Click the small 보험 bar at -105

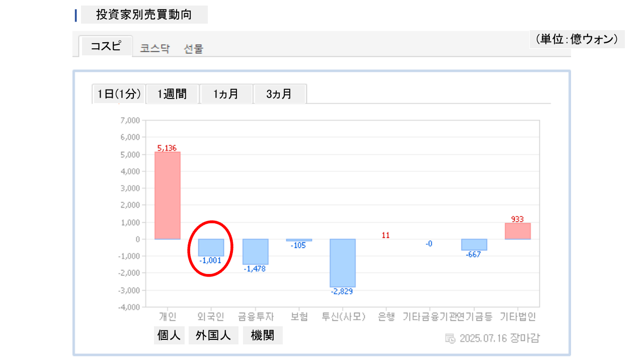click(x=299, y=240)
